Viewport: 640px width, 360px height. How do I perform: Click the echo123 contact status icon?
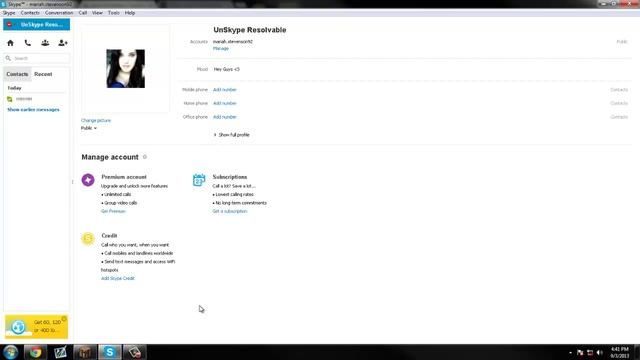coord(10,99)
